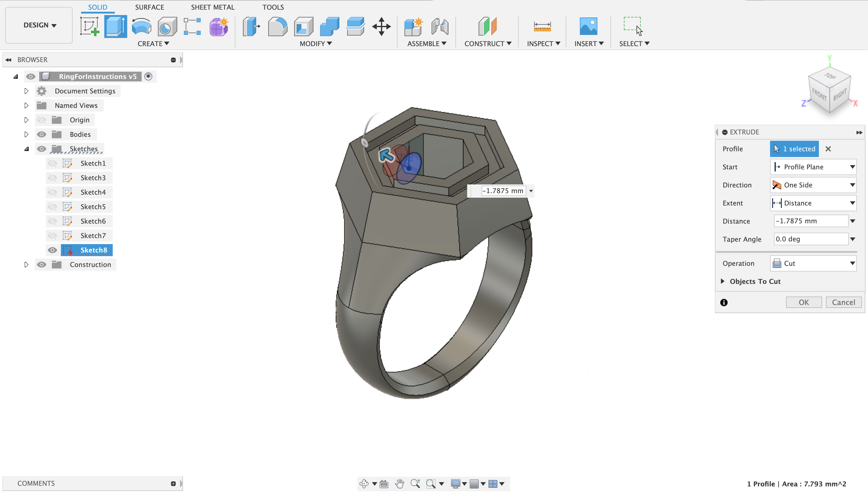Show Sketch1 via its eye icon
Screen dimensions: 868x493
52,164
